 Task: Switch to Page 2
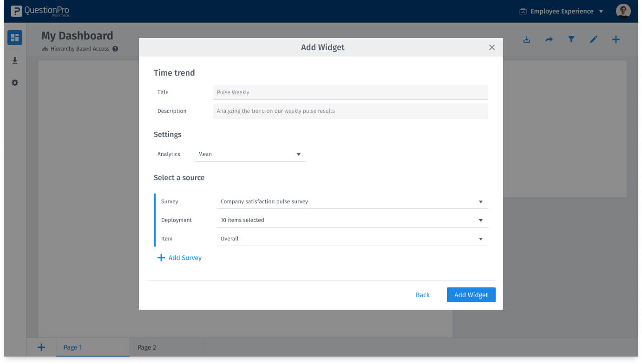(x=147, y=347)
